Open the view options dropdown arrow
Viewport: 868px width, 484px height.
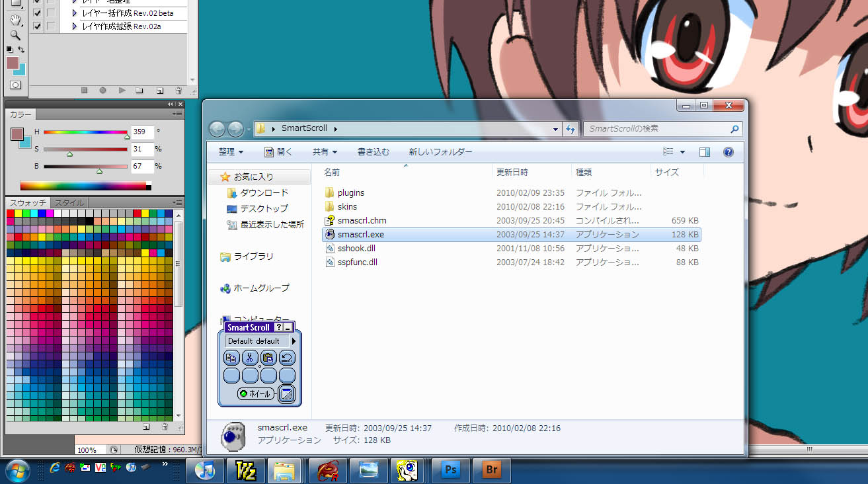coord(682,152)
